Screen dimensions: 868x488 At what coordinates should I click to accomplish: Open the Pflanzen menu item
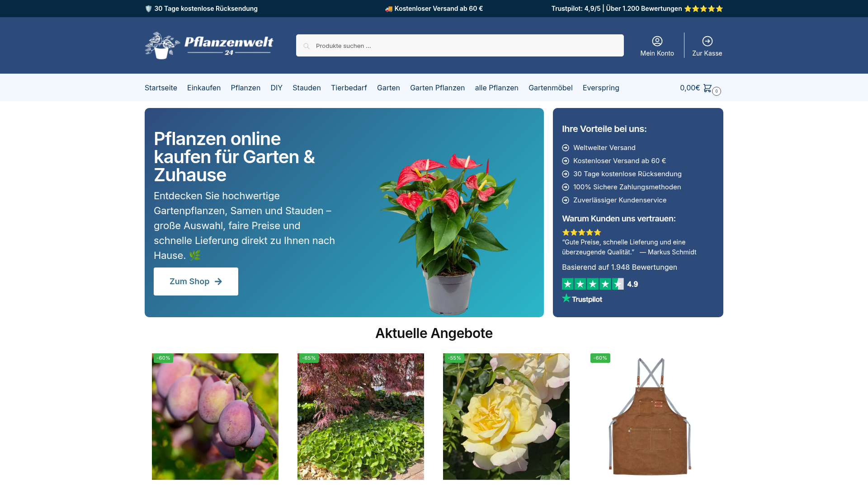[245, 88]
